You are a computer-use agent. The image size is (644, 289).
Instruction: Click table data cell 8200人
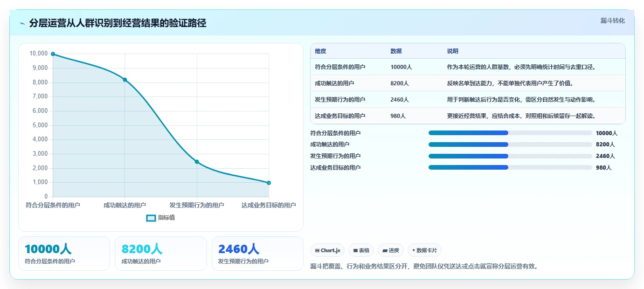point(400,83)
